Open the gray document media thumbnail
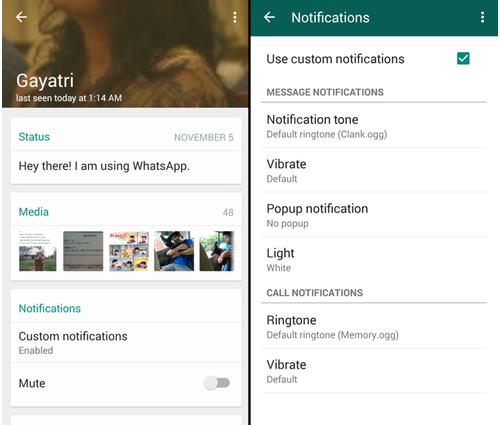Image resolution: width=500 pixels, height=425 pixels. (x=83, y=251)
